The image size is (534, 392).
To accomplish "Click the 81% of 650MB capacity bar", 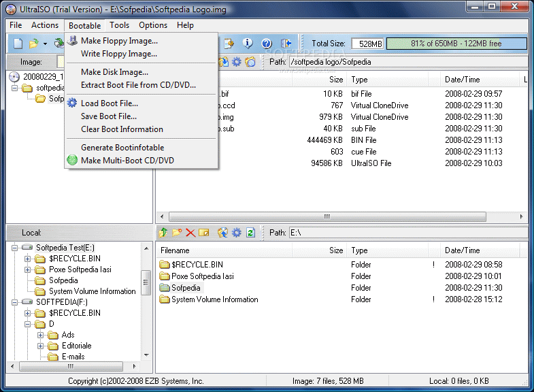I will click(x=456, y=44).
